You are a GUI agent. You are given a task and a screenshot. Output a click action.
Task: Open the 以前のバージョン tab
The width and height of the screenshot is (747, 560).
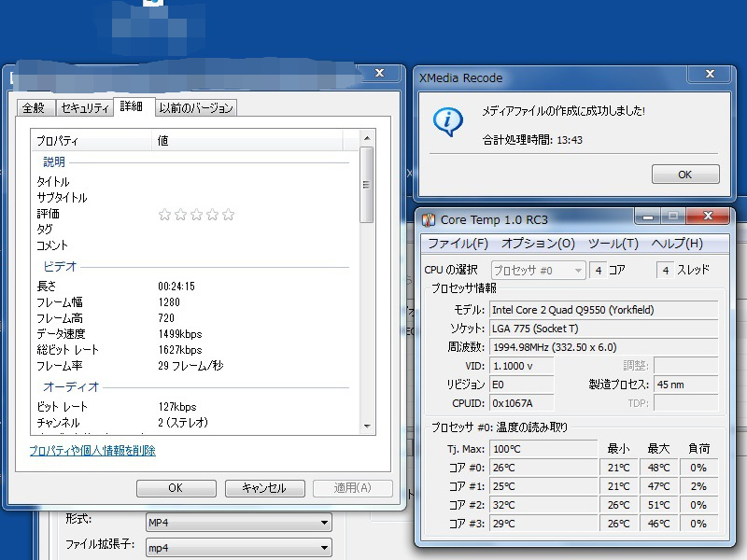click(196, 107)
